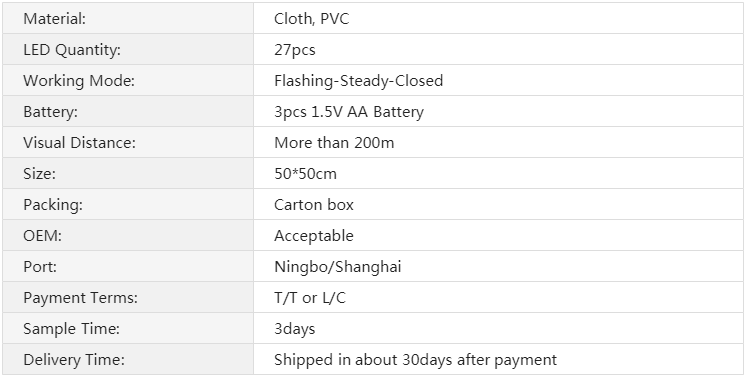Click the LED Quantity label
747x378 pixels.
pyautogui.click(x=72, y=50)
